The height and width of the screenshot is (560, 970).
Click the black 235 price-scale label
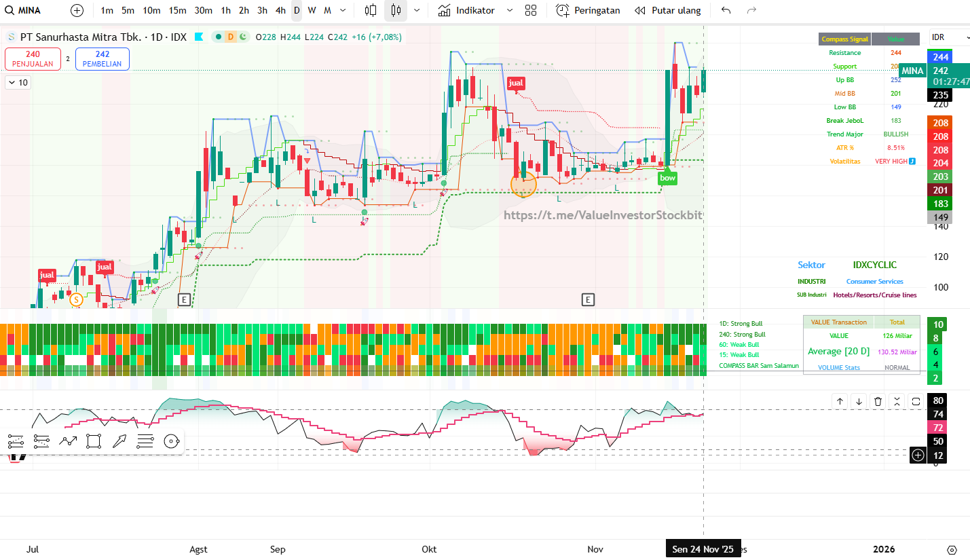coord(941,96)
